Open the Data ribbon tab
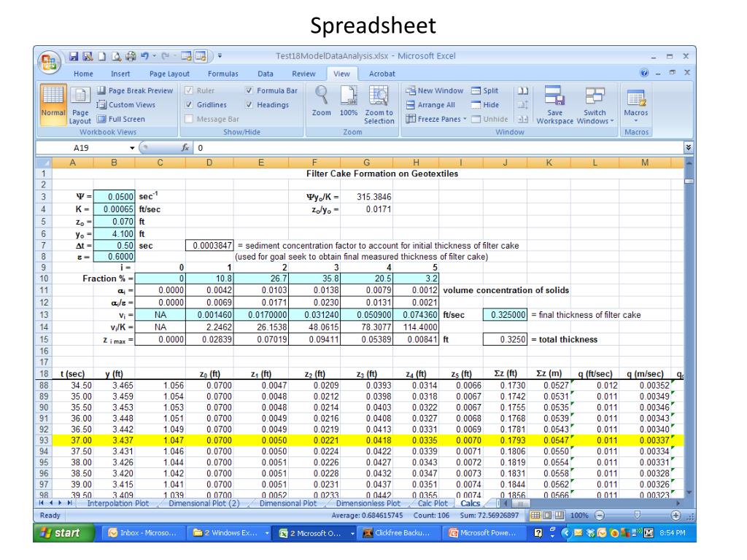This screenshot has width=747, height=560. point(266,74)
